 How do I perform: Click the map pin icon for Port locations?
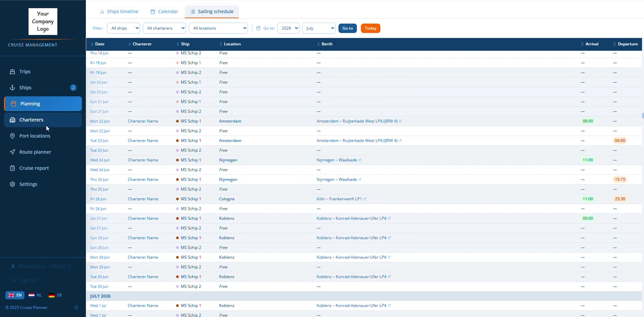(13, 136)
